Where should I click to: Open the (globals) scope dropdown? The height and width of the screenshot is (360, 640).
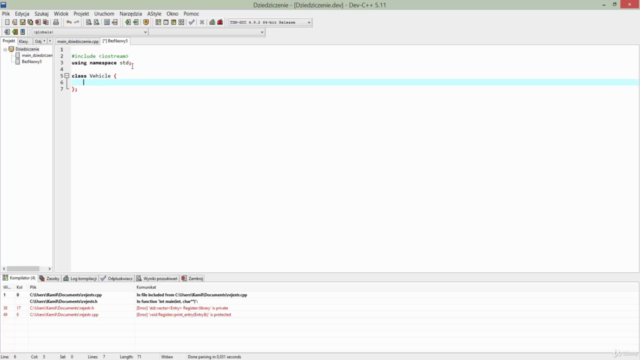145,32
